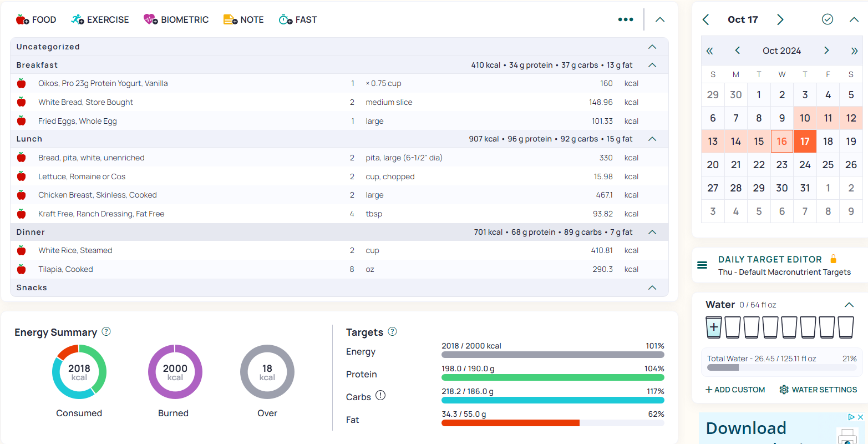Viewport: 868px width, 444px height.
Task: Select October 16 in calendar
Action: point(782,141)
